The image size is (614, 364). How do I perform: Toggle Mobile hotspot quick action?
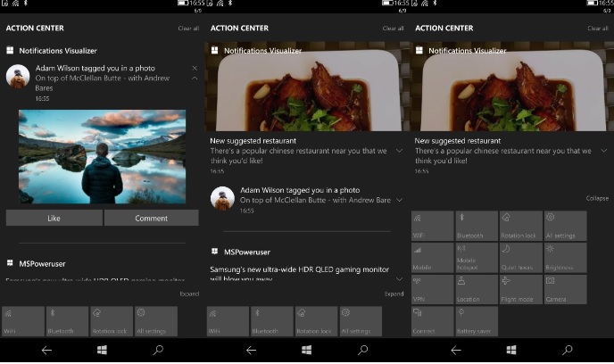(477, 258)
